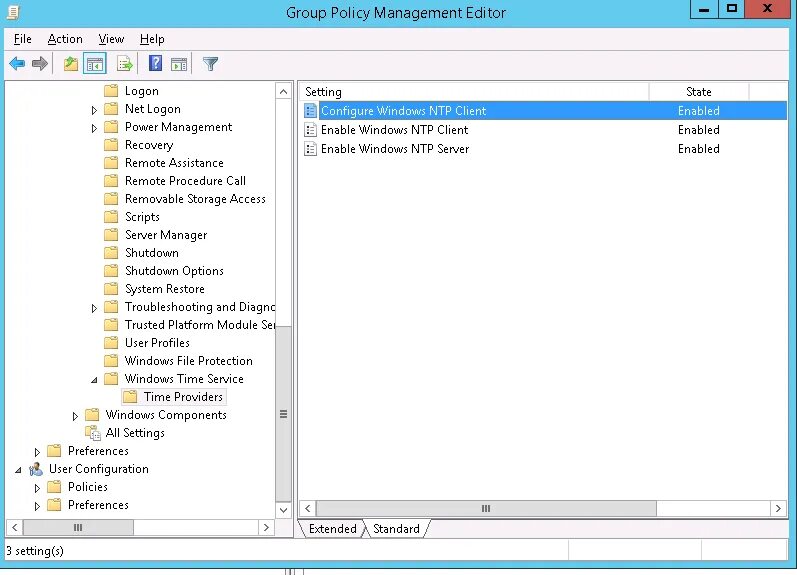Sort by the State column header
Image resolution: width=797 pixels, height=575 pixels.
pos(699,92)
